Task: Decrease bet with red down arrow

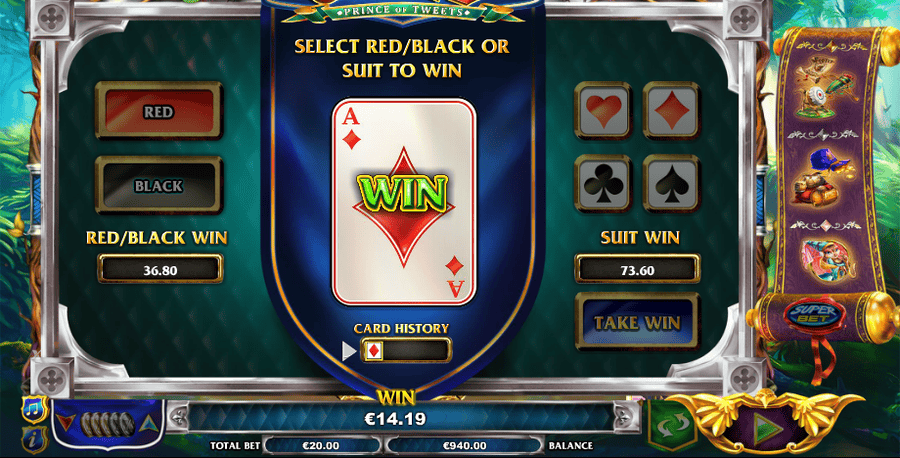Action: (65, 424)
